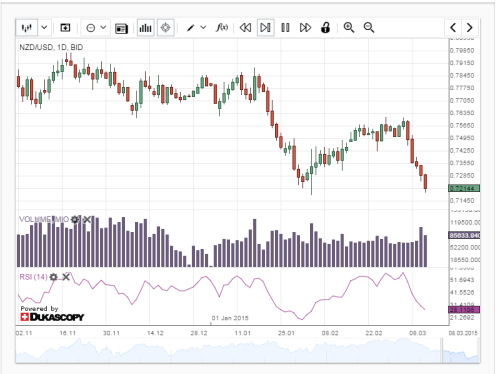Jump to the latest bar

[265, 28]
